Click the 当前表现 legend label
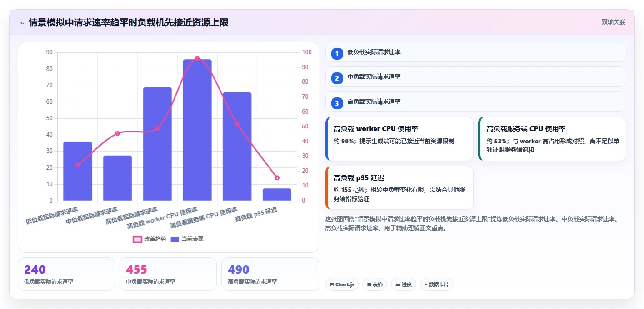Viewport: 644px width, 309px height. 193,239
